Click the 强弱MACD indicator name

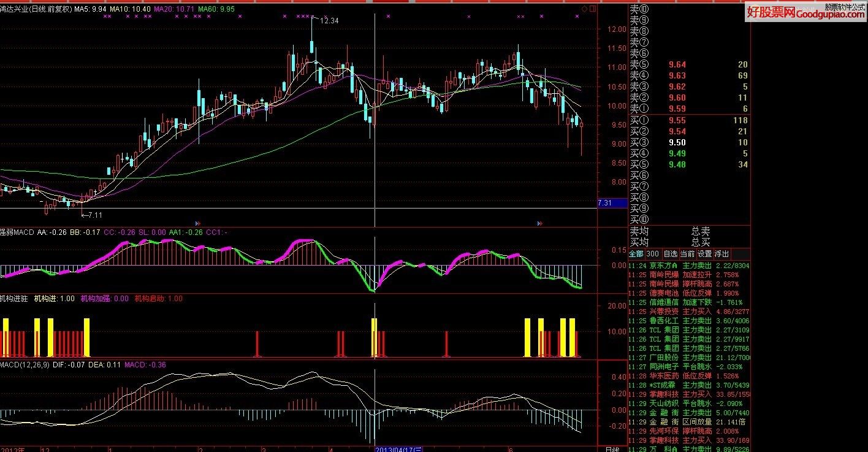[17, 232]
